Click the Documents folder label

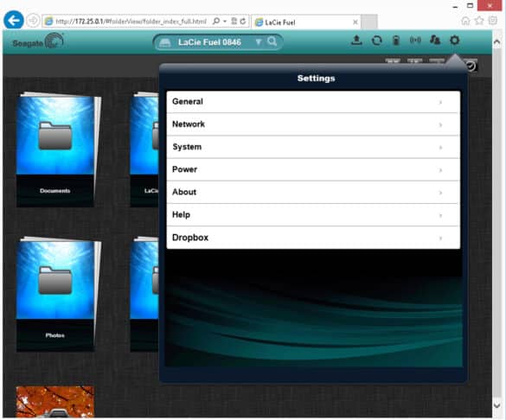54,191
